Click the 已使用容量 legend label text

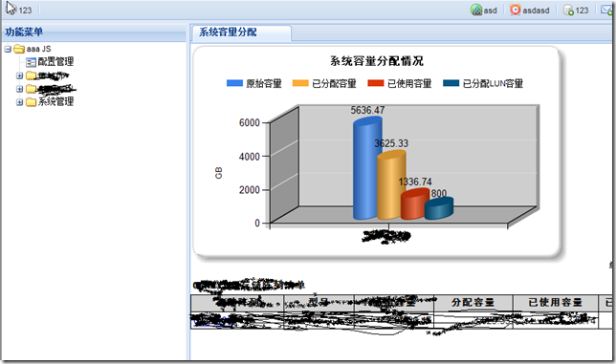click(x=409, y=83)
